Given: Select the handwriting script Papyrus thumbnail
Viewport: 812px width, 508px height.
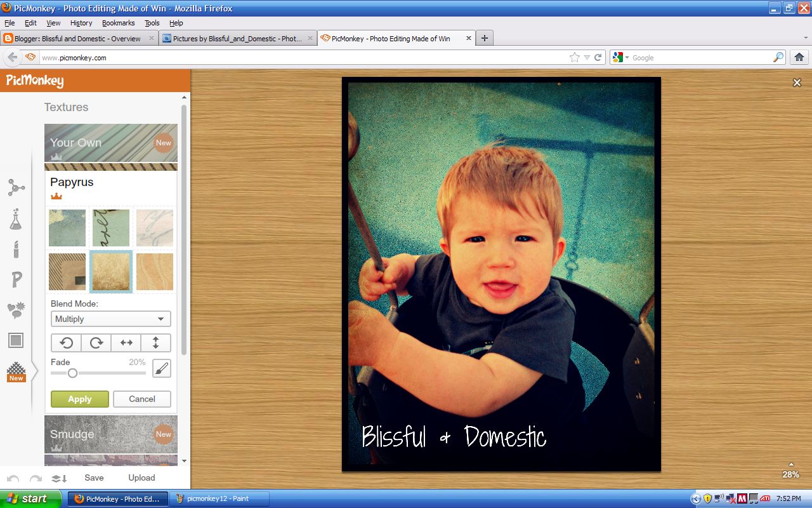Looking at the screenshot, I should (111, 228).
